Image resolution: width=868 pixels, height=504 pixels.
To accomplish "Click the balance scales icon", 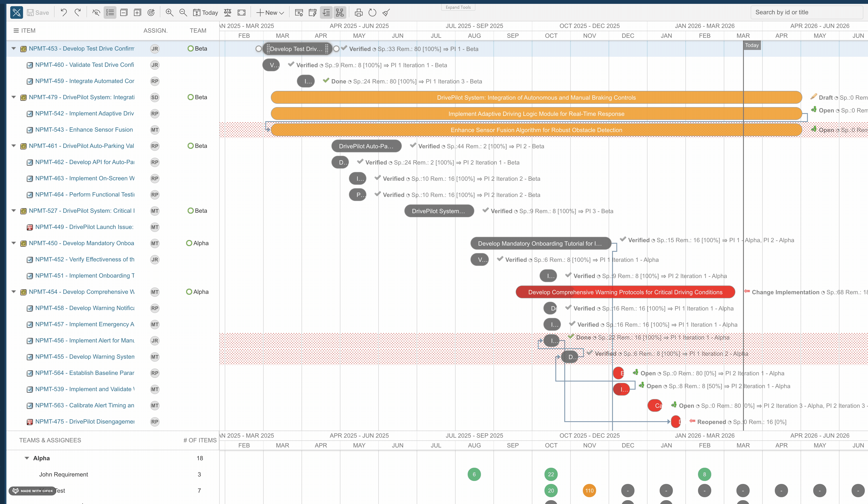I will pos(227,13).
